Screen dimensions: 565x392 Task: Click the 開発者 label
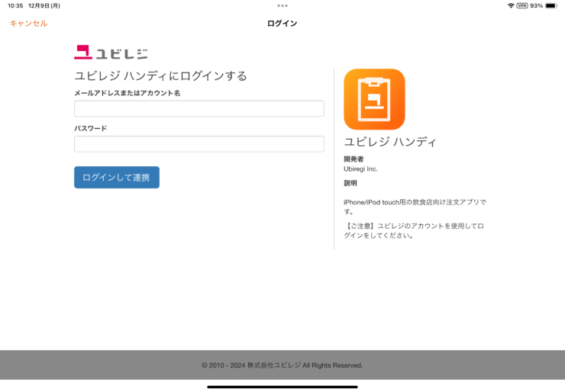click(354, 159)
